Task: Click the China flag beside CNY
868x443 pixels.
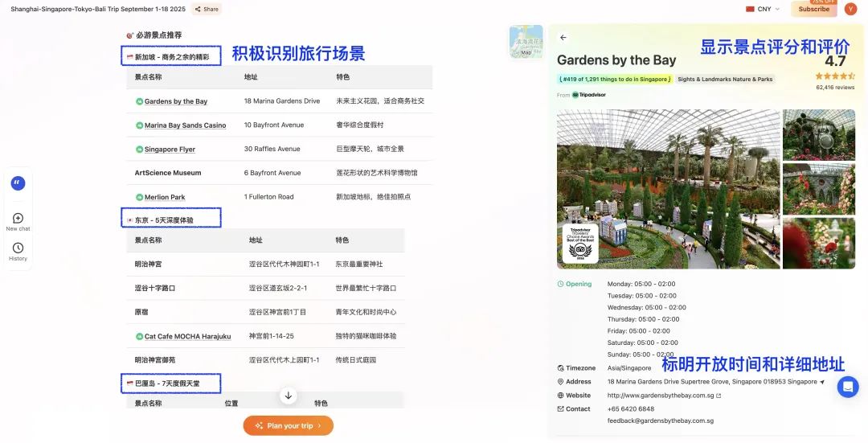Action: click(x=750, y=9)
